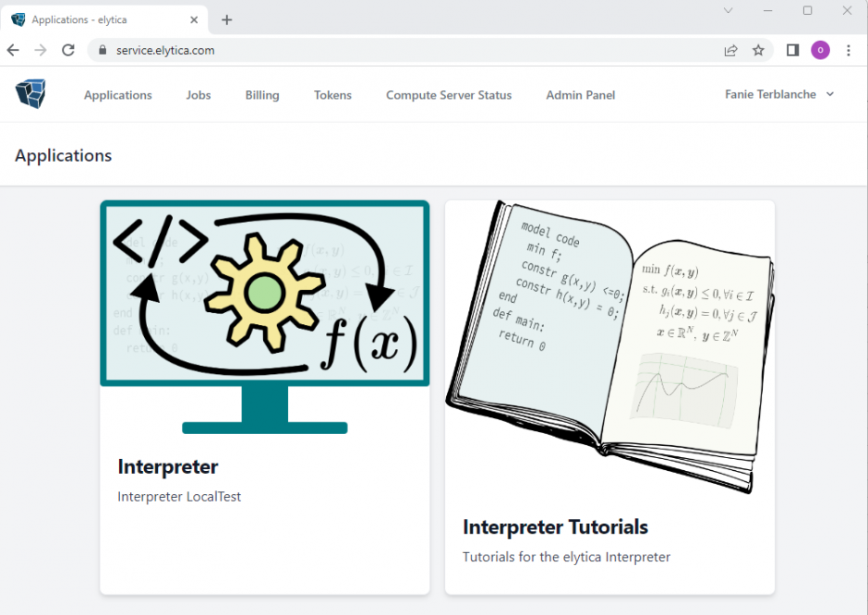Click the elytica logo in the navbar
This screenshot has width=868, height=615.
pos(30,94)
